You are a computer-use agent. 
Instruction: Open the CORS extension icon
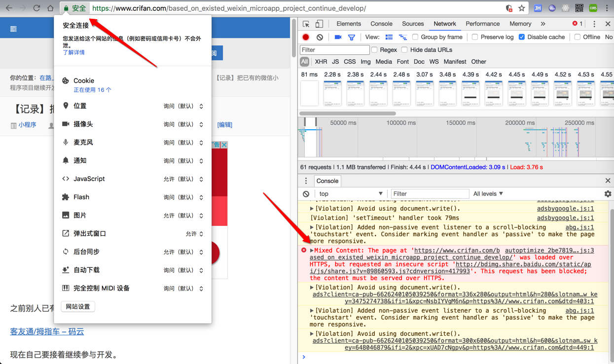click(x=593, y=8)
